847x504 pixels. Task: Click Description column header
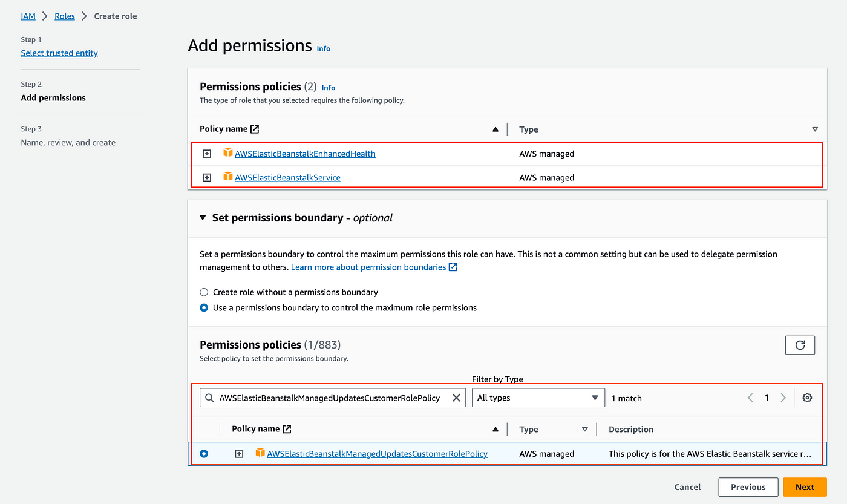click(631, 430)
